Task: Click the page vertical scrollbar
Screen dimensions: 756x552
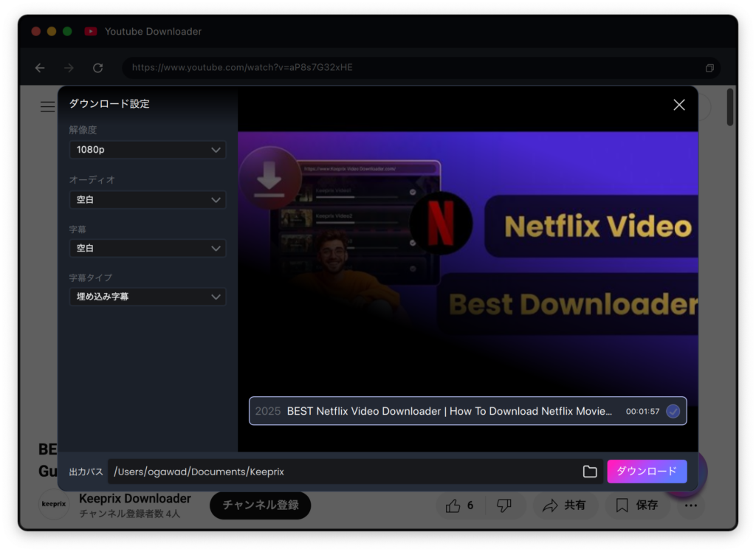Action: 730,107
